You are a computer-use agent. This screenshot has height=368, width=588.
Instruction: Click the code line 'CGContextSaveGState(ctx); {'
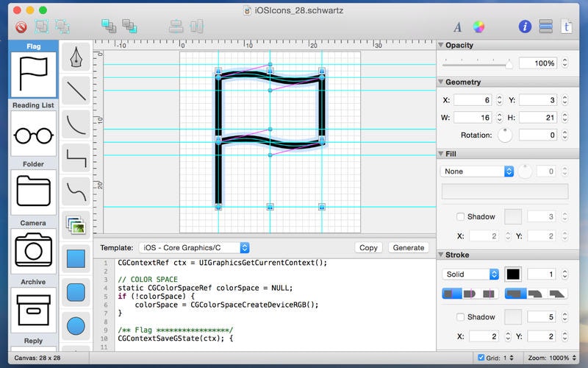[175, 339]
